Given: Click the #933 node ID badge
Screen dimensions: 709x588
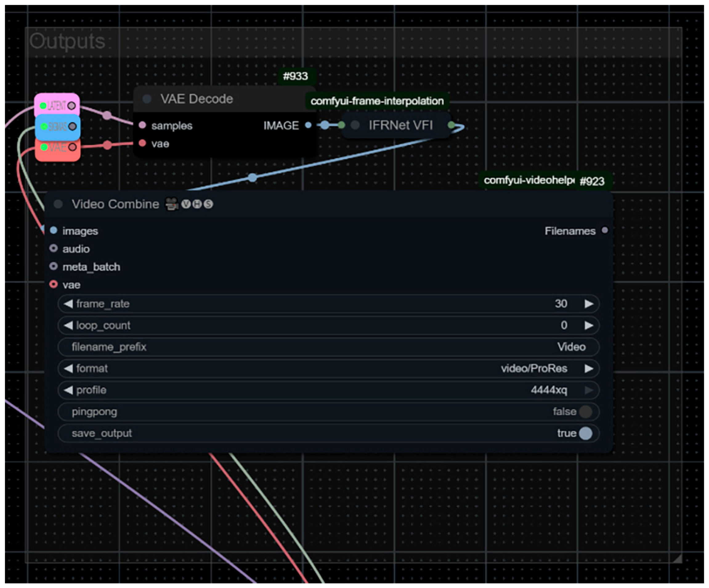Looking at the screenshot, I should tap(295, 76).
